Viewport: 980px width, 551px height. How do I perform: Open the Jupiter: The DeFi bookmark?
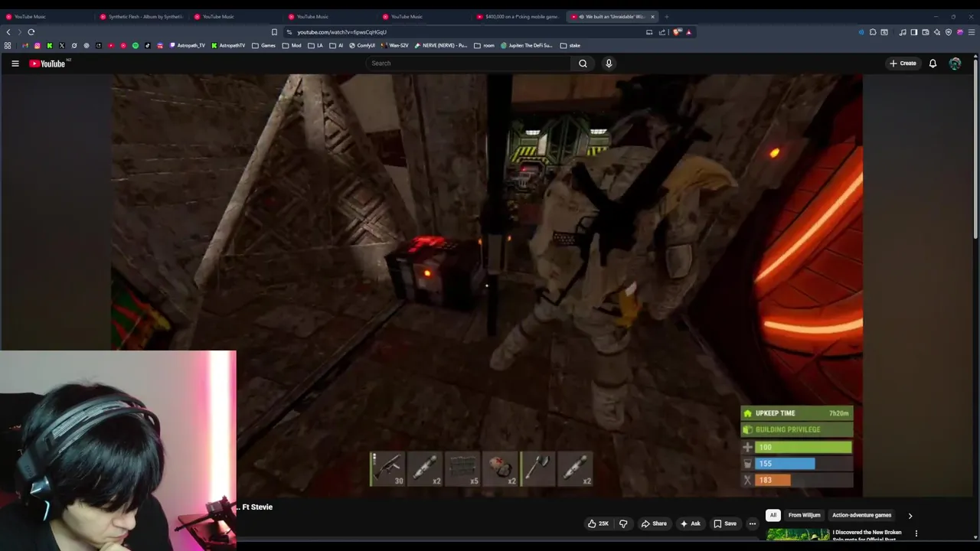[527, 46]
